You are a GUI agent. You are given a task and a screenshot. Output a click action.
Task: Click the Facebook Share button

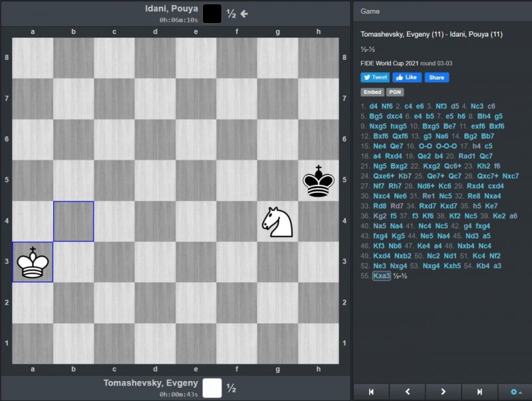tap(437, 77)
